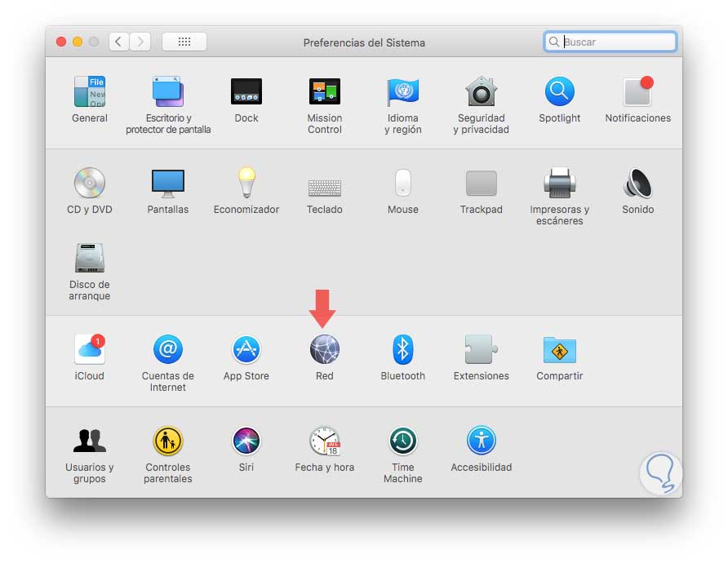728x563 pixels.
Task: Click the yellow minimize window button
Action: point(78,42)
